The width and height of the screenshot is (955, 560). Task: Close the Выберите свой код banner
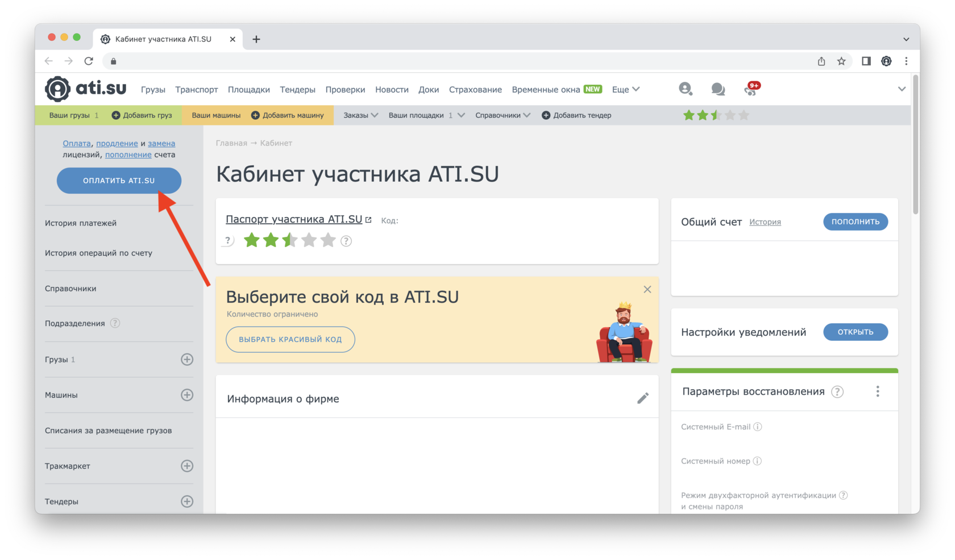[x=647, y=290]
